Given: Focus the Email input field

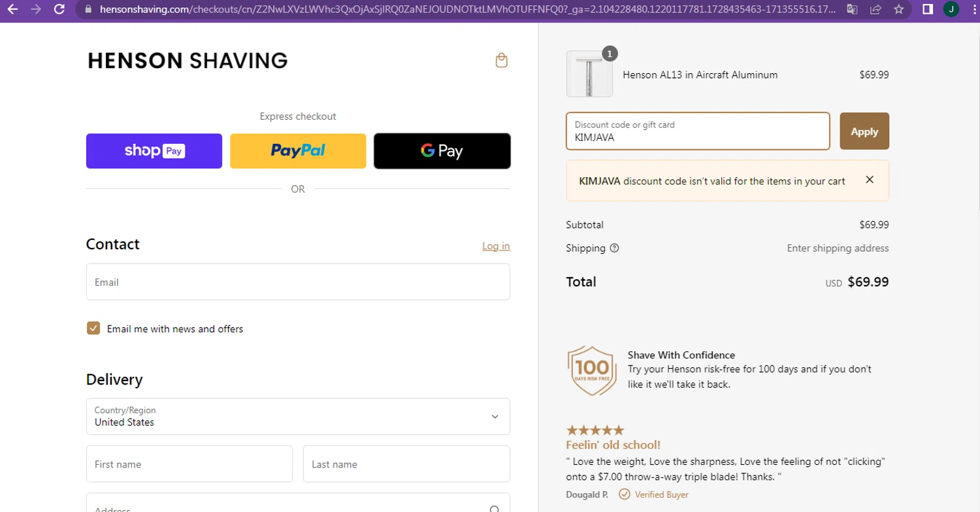Looking at the screenshot, I should pyautogui.click(x=298, y=282).
